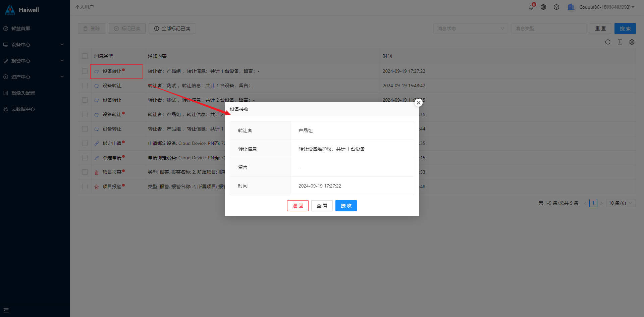Viewport: 644px width, 317px height.
Task: Open the notification bell icon
Action: coord(531,7)
